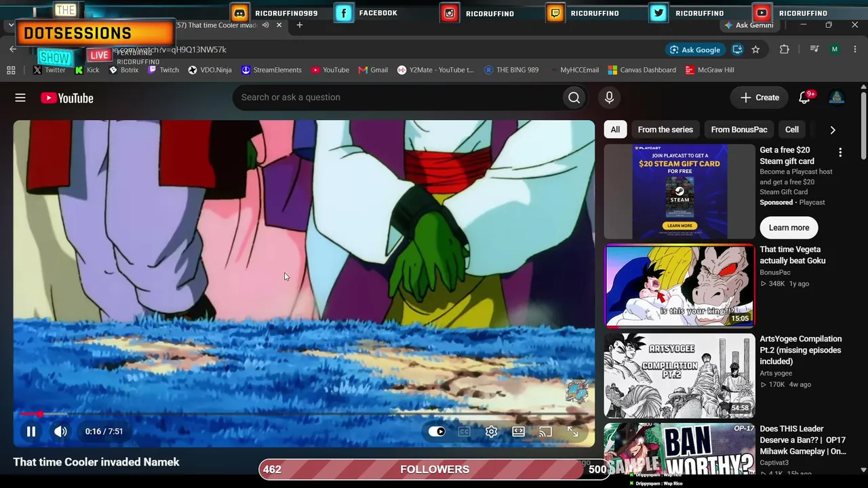Start voice search with the microphone
This screenshot has height=488, width=868.
(x=609, y=98)
